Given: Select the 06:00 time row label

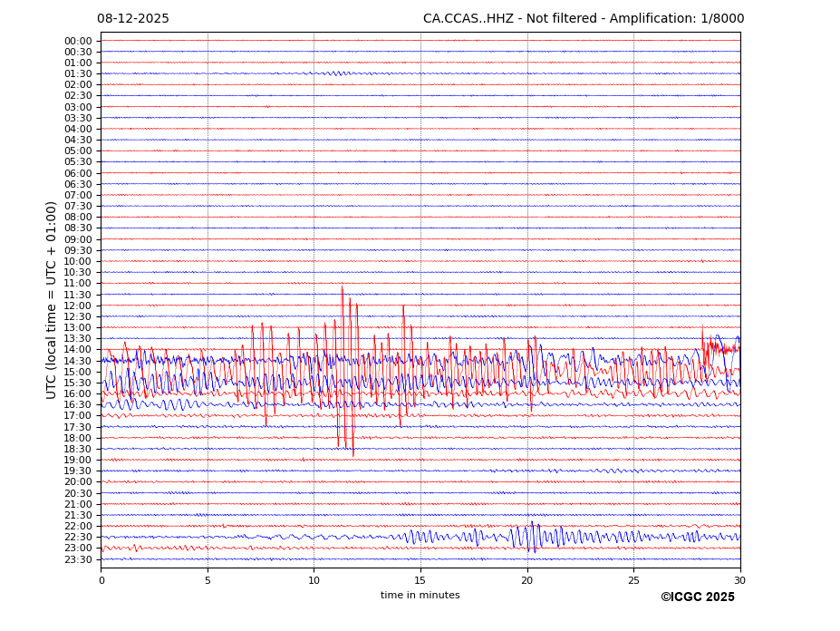Looking at the screenshot, I should click(78, 173).
